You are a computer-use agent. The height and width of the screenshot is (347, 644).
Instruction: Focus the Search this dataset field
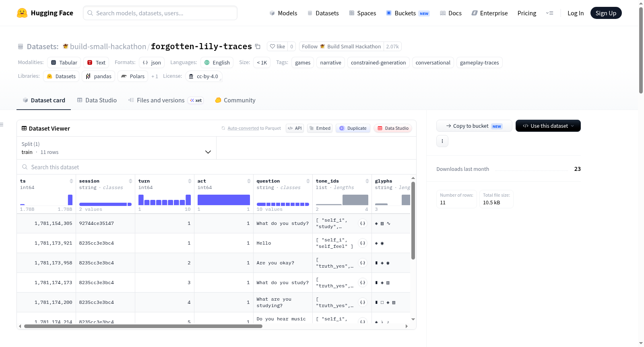pos(216,167)
